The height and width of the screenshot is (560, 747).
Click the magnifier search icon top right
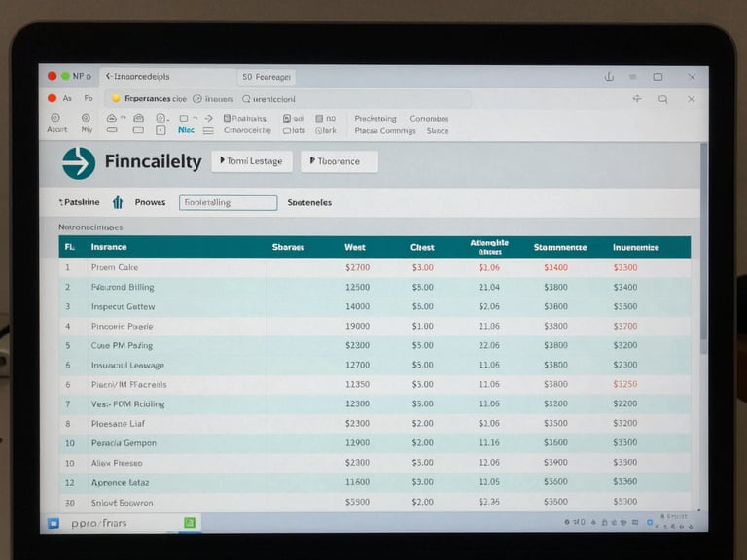[x=662, y=99]
